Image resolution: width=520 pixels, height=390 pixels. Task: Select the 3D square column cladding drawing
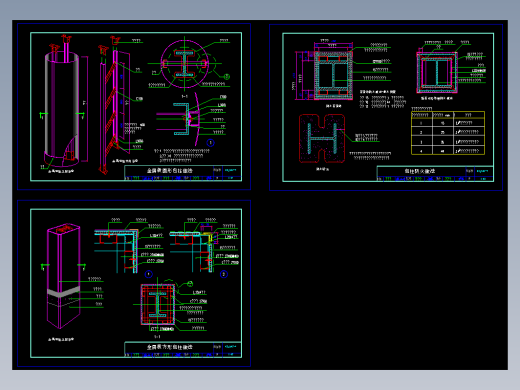[63, 277]
